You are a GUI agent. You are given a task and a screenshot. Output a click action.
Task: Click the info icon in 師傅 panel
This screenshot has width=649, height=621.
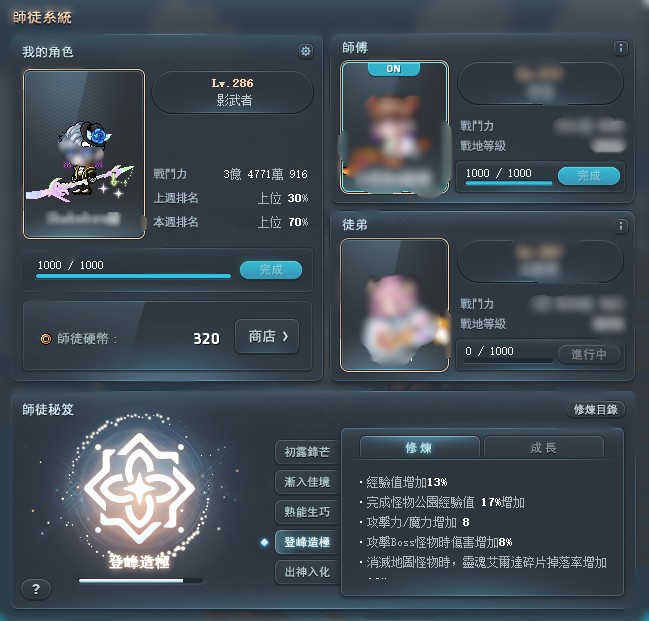pyautogui.click(x=620, y=48)
